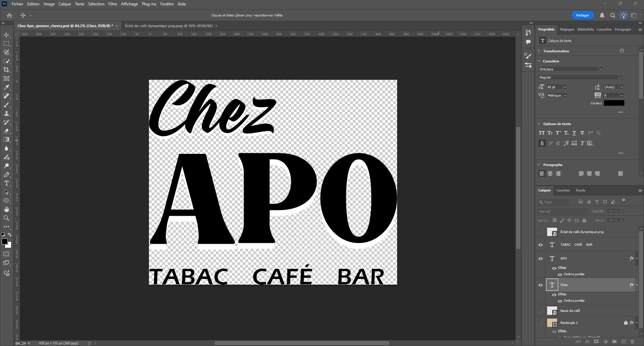Open the Fichier menu
644x346 pixels.
click(x=17, y=4)
